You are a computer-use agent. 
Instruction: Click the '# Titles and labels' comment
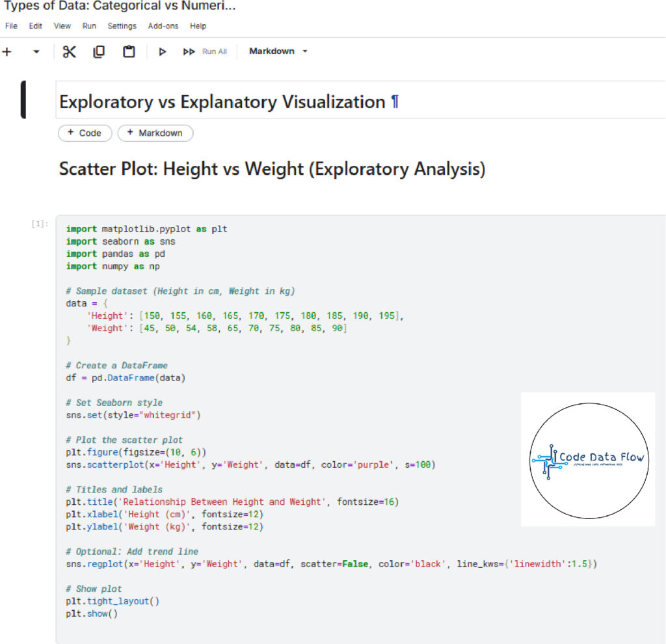click(114, 489)
